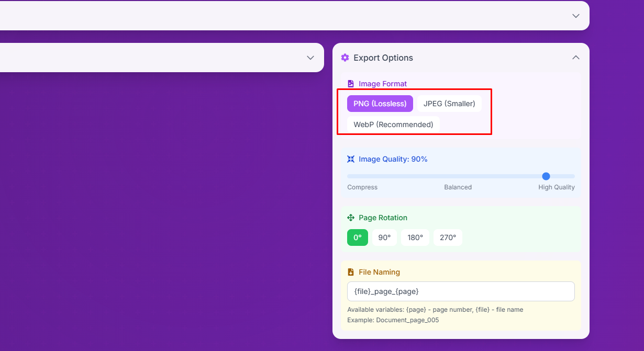
Task: Click the File Naming download icon
Action: click(351, 272)
